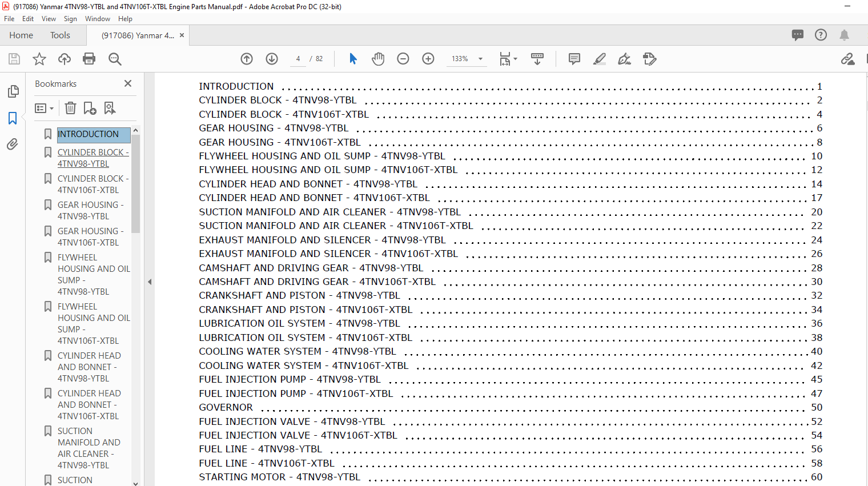Go to previous page arrow icon
This screenshot has height=486, width=868.
[x=247, y=59]
